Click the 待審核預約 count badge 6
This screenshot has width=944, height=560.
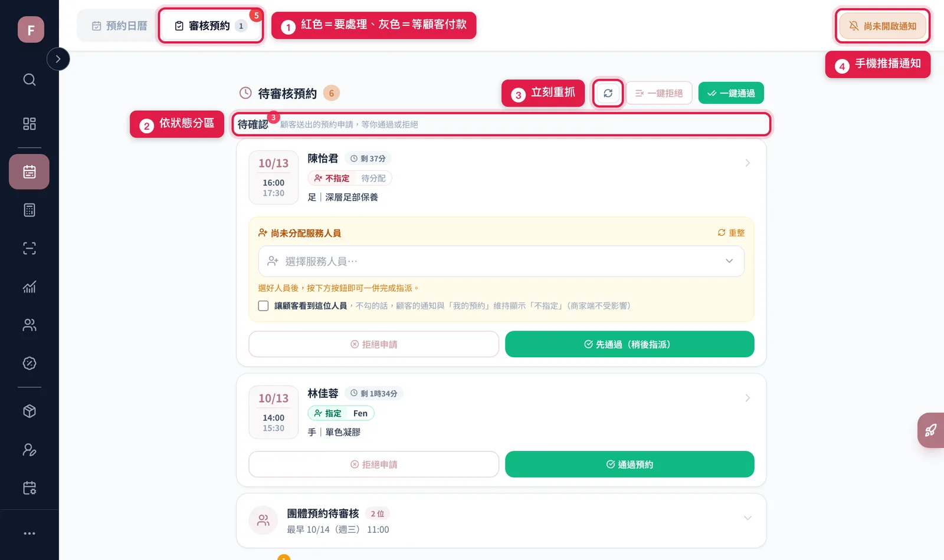(x=331, y=93)
